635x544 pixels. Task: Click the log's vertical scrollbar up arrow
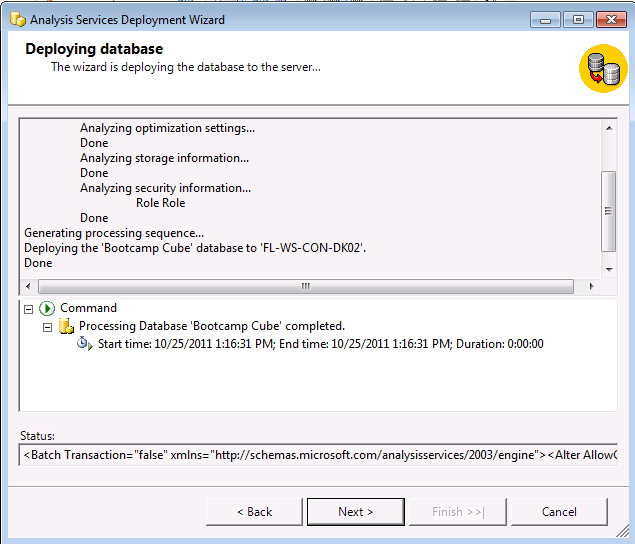pyautogui.click(x=609, y=127)
